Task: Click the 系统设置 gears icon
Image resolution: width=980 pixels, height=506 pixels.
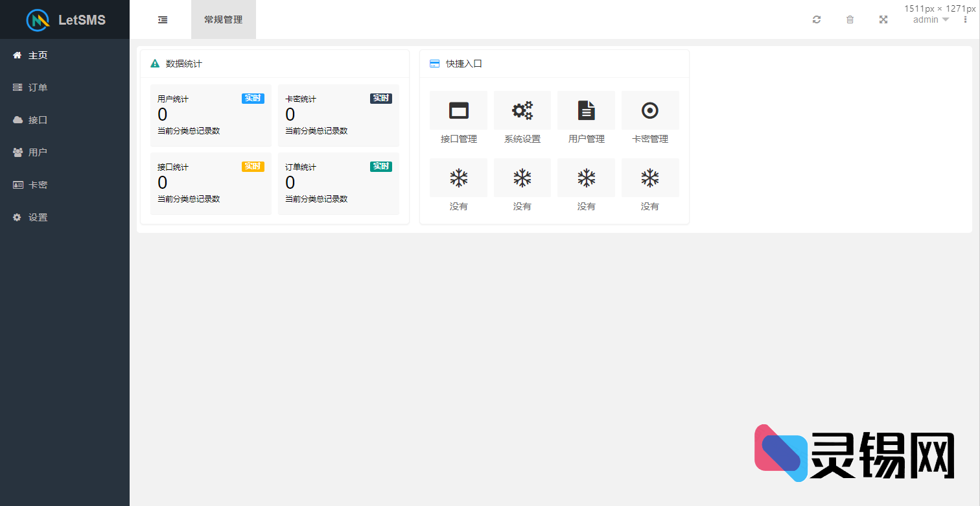Action: (x=522, y=111)
